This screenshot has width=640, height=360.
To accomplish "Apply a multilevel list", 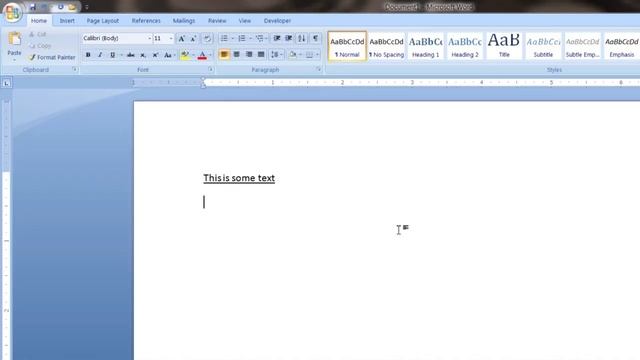I will pyautogui.click(x=260, y=38).
